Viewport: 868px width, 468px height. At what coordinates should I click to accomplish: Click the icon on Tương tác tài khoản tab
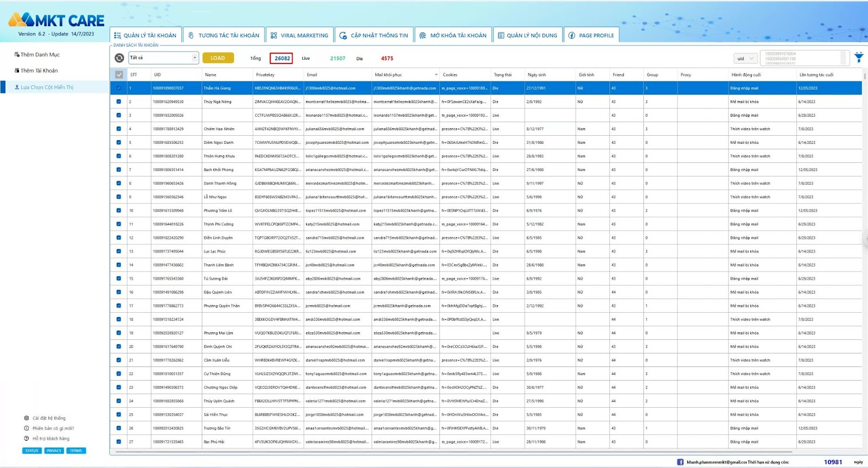pos(191,35)
